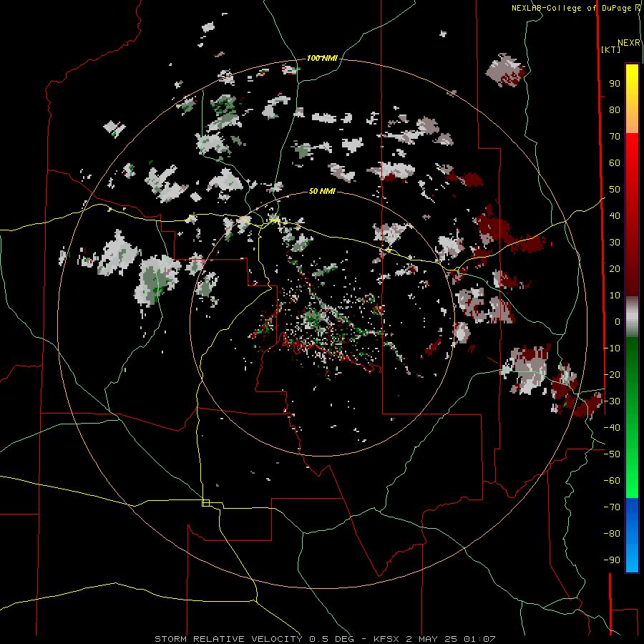644x644 pixels.
Task: Select the "STORM RELATIVE VELOCITY" caption text
Action: tap(228, 639)
